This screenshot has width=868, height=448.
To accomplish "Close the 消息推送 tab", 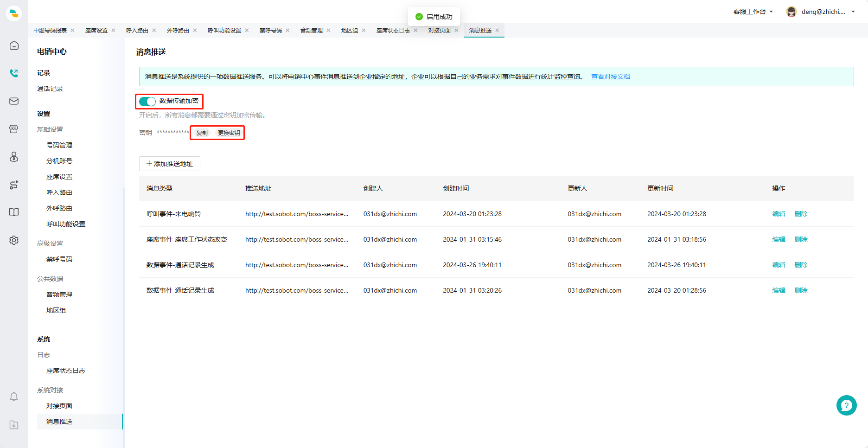I will [497, 30].
